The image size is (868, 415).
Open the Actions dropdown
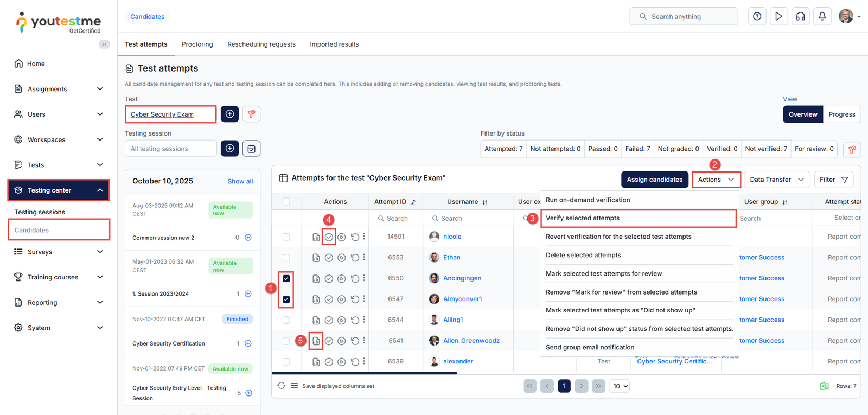[716, 180]
